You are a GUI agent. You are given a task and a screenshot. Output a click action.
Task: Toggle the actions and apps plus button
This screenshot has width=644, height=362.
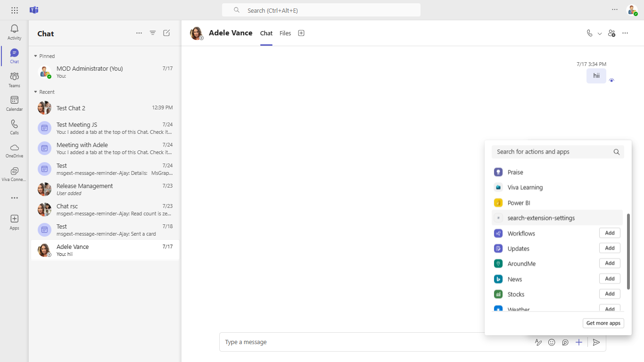pyautogui.click(x=579, y=342)
